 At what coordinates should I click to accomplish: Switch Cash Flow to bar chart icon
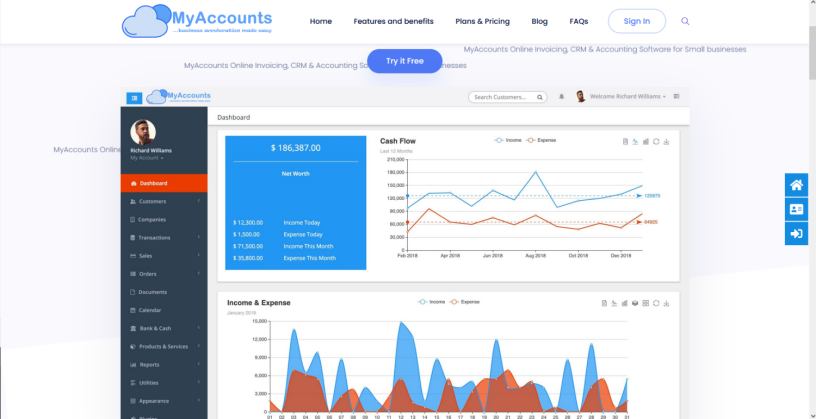pyautogui.click(x=646, y=142)
